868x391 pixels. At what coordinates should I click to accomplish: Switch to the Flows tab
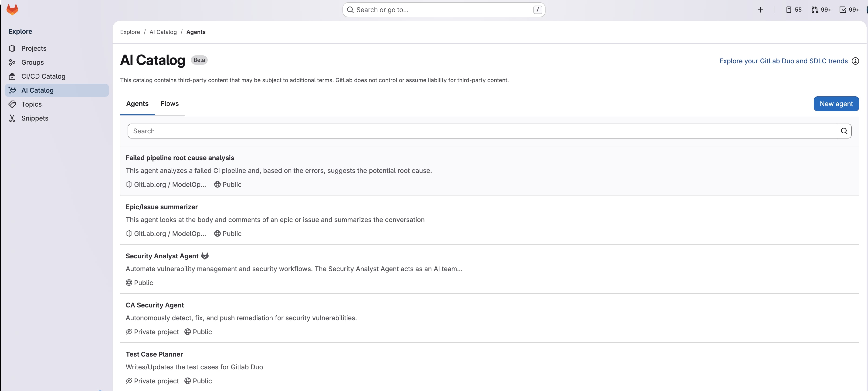tap(170, 104)
